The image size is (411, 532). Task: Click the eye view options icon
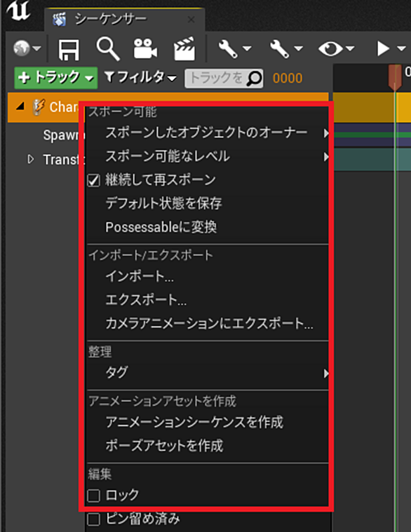click(x=330, y=48)
